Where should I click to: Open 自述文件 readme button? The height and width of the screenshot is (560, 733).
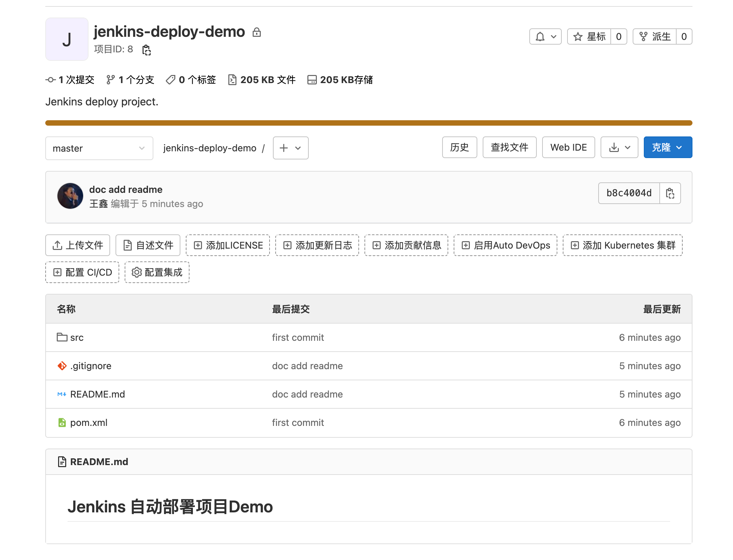pyautogui.click(x=148, y=245)
